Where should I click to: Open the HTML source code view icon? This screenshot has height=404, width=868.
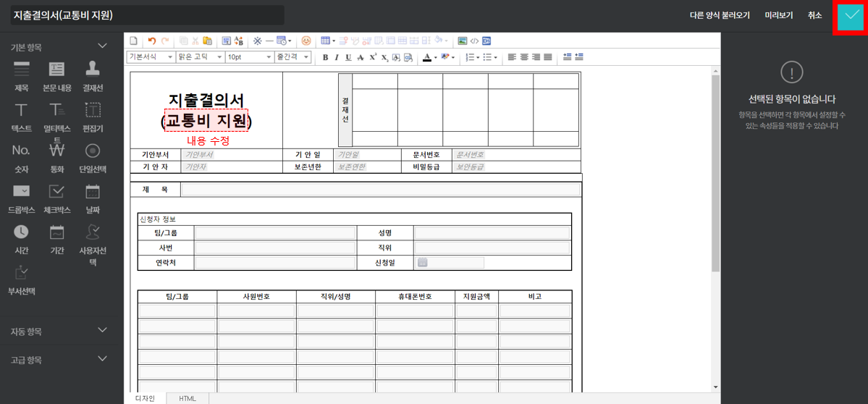click(x=474, y=41)
